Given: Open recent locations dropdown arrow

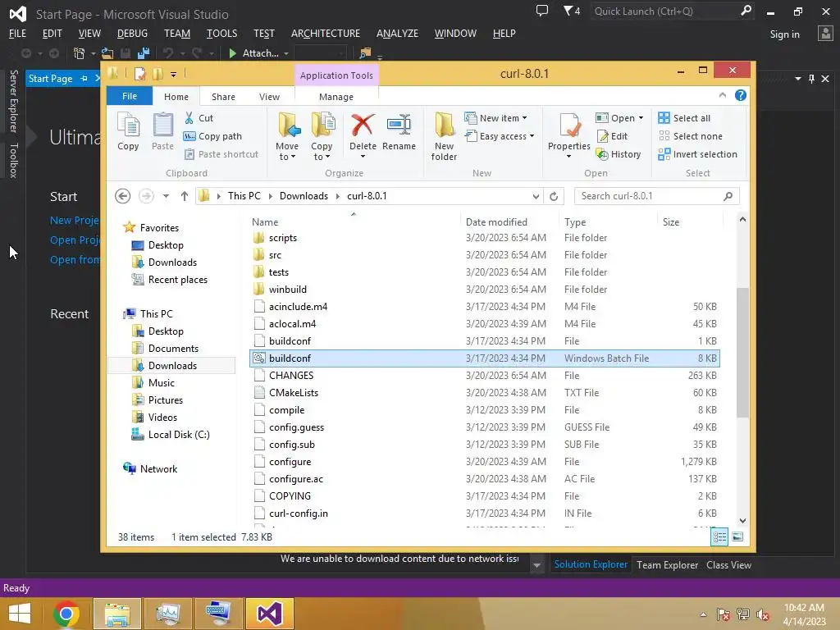Looking at the screenshot, I should (x=166, y=196).
